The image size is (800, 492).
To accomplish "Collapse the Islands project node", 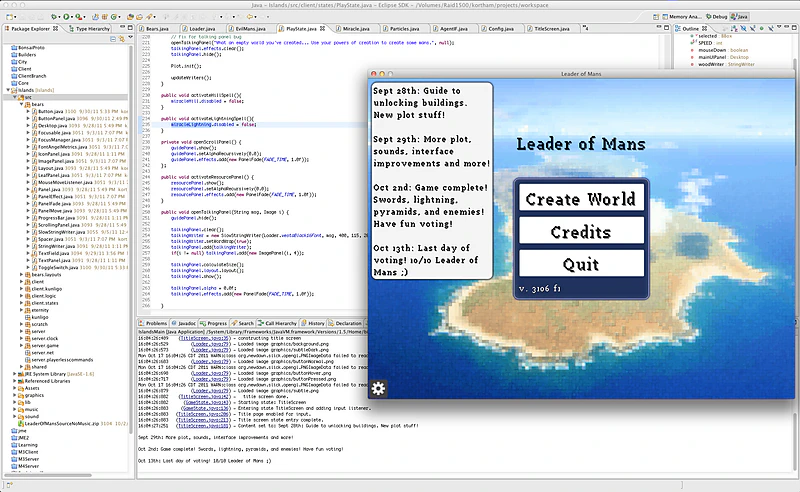I will pos(8,90).
